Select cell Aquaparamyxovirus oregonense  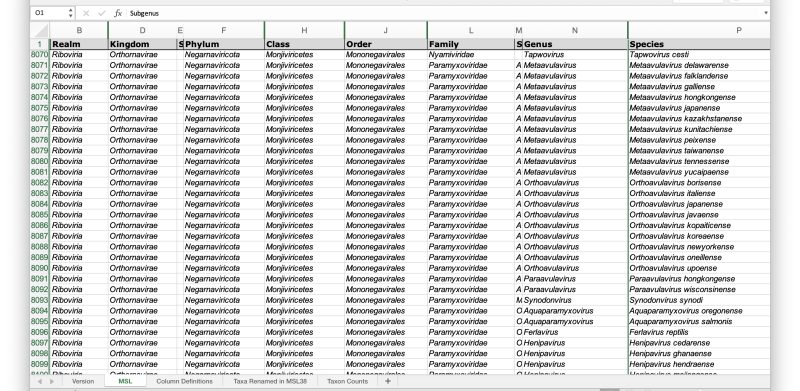[699, 311]
